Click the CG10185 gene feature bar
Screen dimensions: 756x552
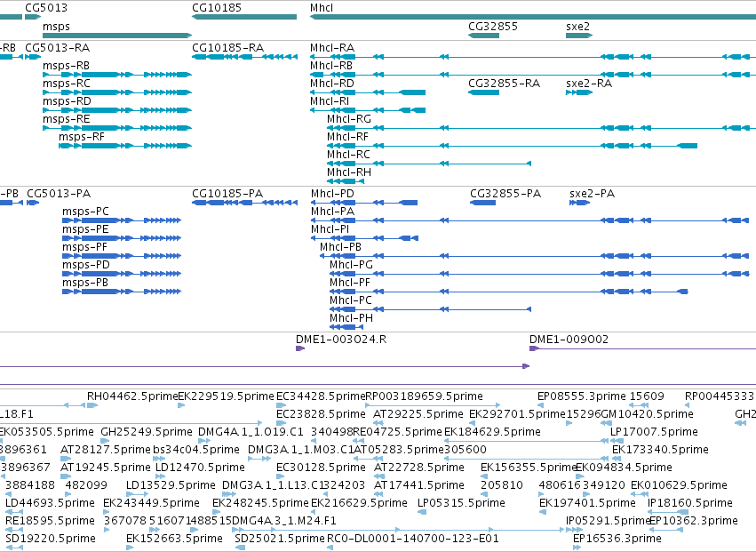pos(244,17)
